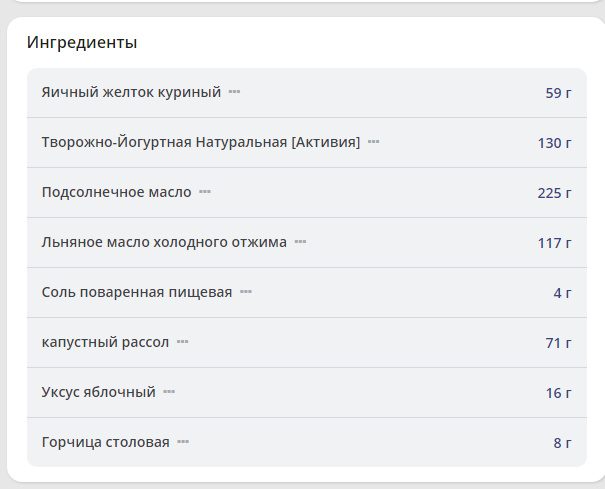
Task: Click the dots icon beside Подсолнечное масло
Action: click(x=204, y=192)
